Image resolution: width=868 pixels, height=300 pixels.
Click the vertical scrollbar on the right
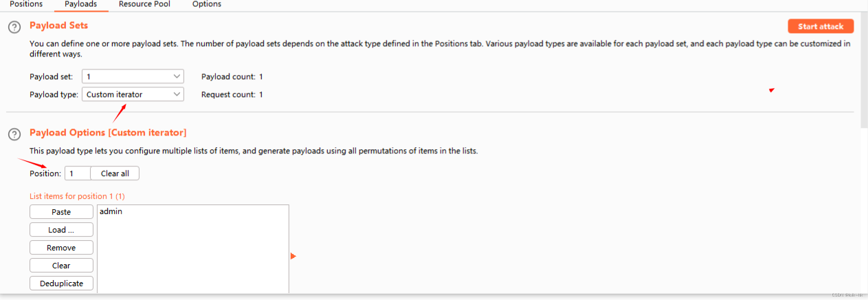864,69
